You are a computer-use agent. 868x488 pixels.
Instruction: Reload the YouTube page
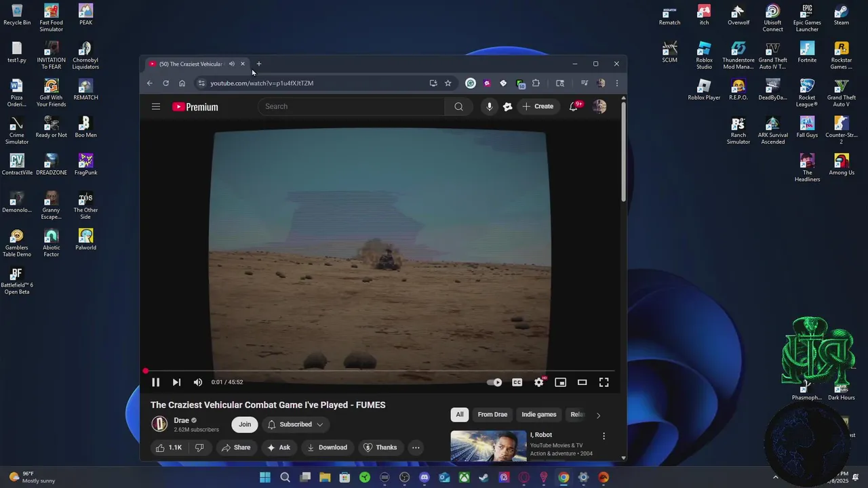[166, 83]
